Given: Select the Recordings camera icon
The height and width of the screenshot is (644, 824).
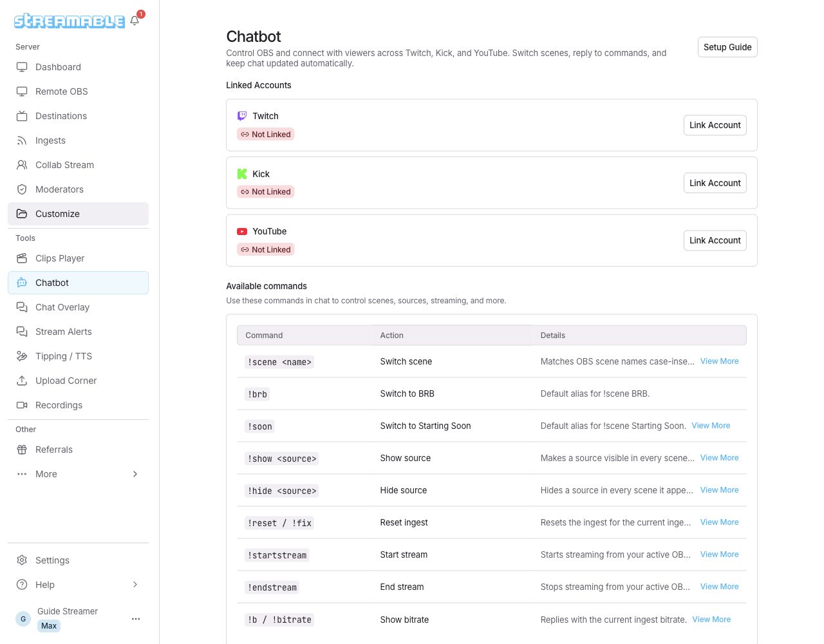Looking at the screenshot, I should 22,405.
